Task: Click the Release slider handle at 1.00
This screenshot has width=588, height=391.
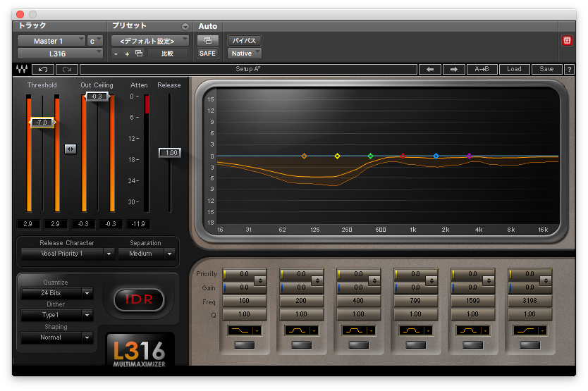Action: coord(170,153)
